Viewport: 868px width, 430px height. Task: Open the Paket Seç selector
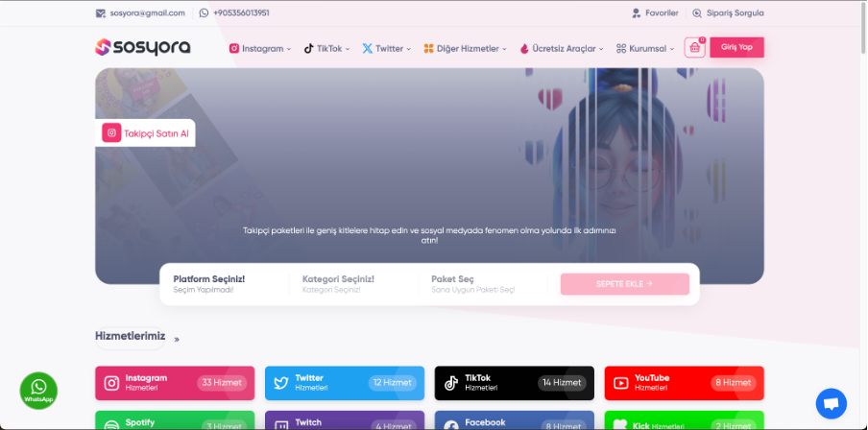(x=483, y=284)
